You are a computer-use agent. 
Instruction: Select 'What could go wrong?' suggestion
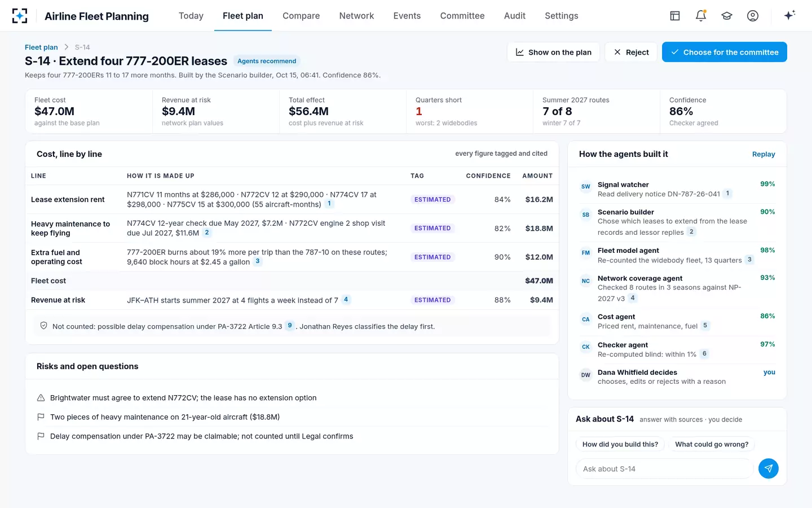[712, 444]
